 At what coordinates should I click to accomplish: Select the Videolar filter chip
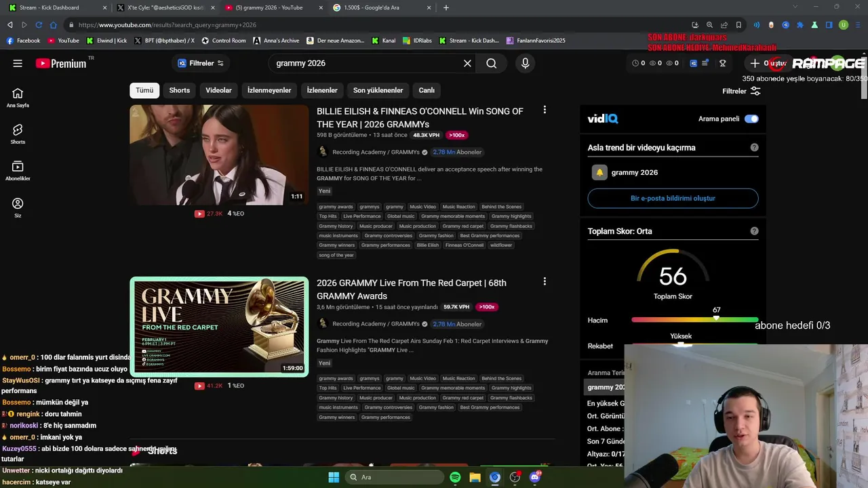[218, 90]
